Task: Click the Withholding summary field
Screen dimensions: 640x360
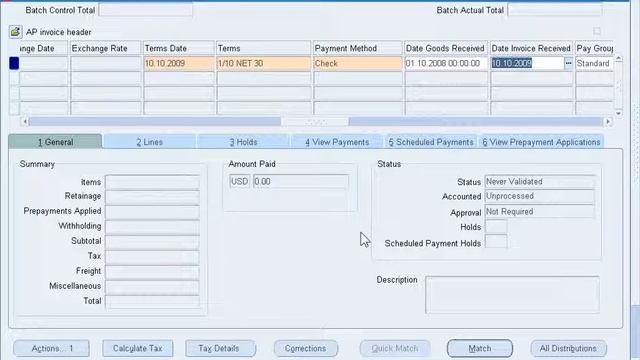Action: point(152,227)
